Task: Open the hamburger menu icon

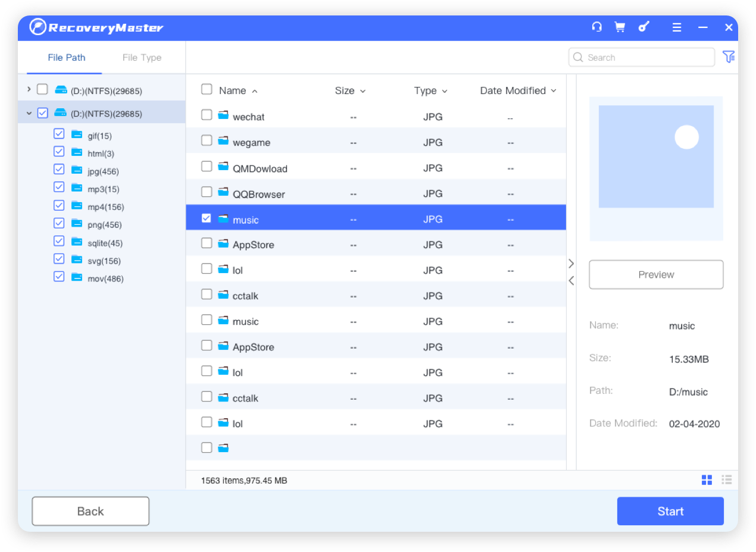Action: point(677,27)
